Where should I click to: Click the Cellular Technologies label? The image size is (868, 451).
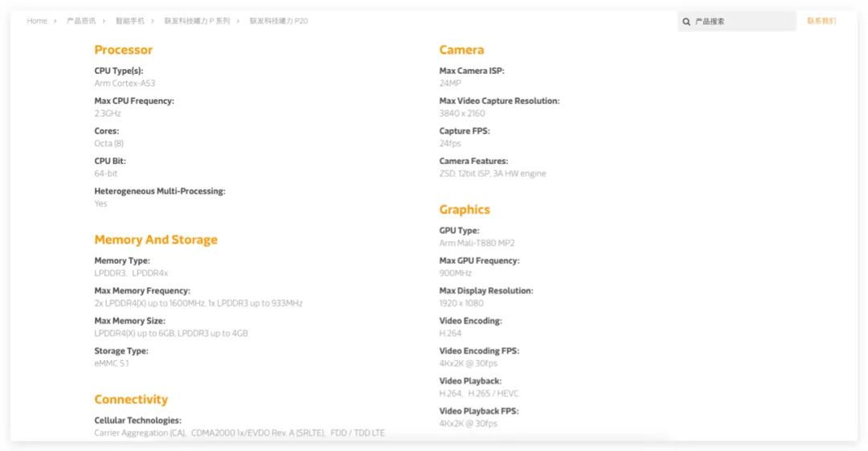(x=137, y=420)
